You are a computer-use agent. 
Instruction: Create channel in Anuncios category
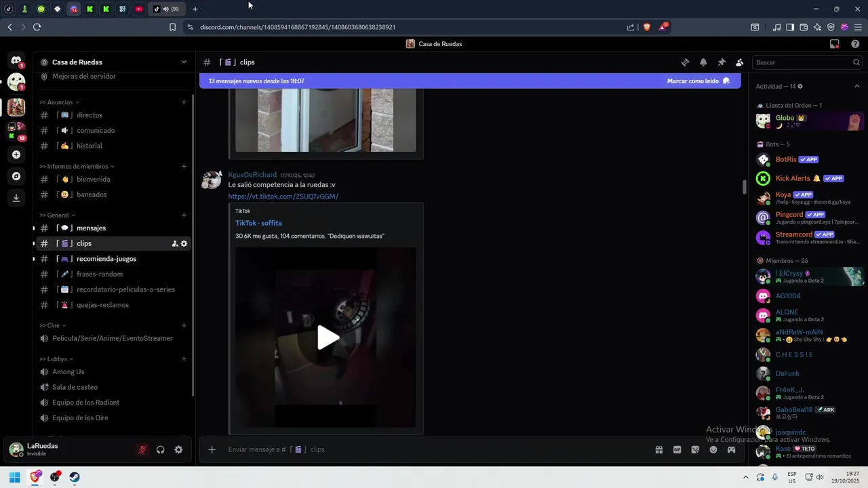184,102
